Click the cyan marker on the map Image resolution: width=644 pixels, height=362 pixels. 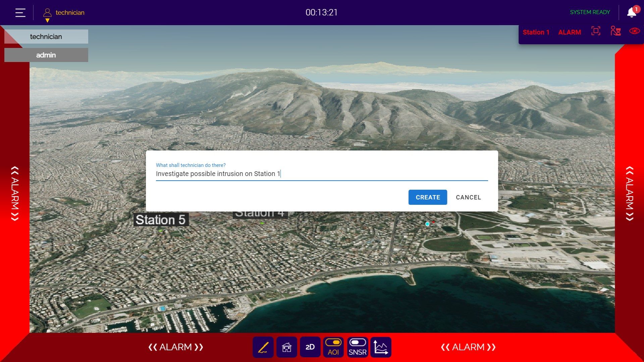427,224
